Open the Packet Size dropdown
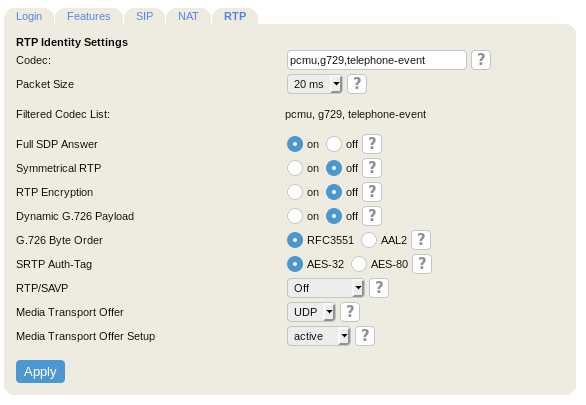This screenshot has height=405, width=586. 314,84
